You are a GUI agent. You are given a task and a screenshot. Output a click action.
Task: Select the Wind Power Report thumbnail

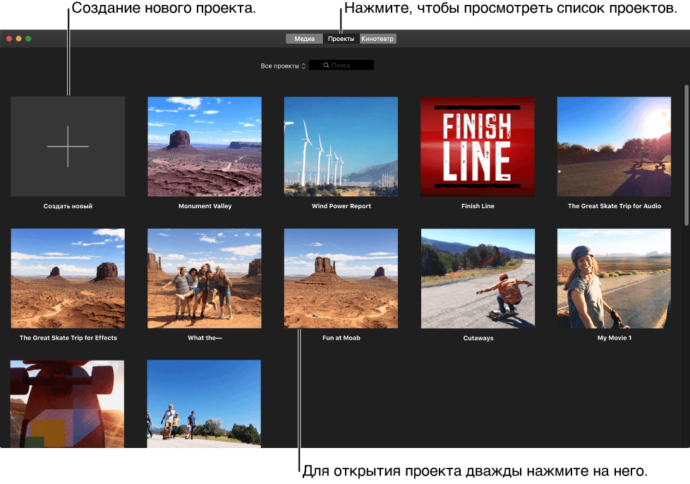click(x=341, y=147)
